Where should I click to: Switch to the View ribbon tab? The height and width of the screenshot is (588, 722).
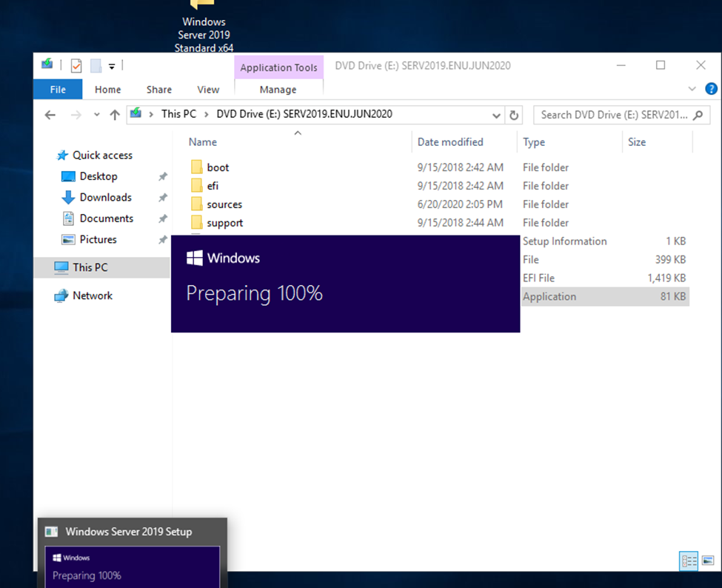click(208, 90)
